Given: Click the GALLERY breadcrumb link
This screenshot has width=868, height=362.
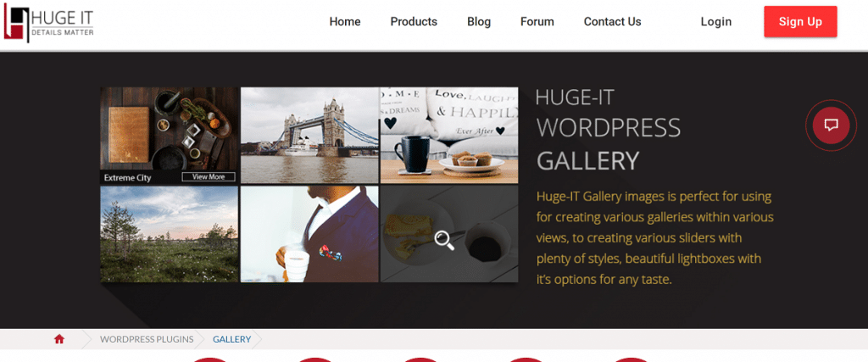Looking at the screenshot, I should 232,339.
